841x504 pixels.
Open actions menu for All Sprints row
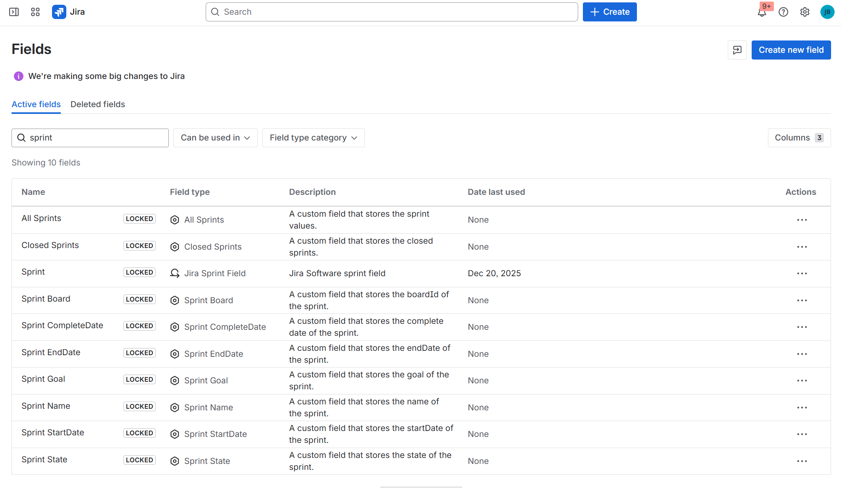point(802,220)
